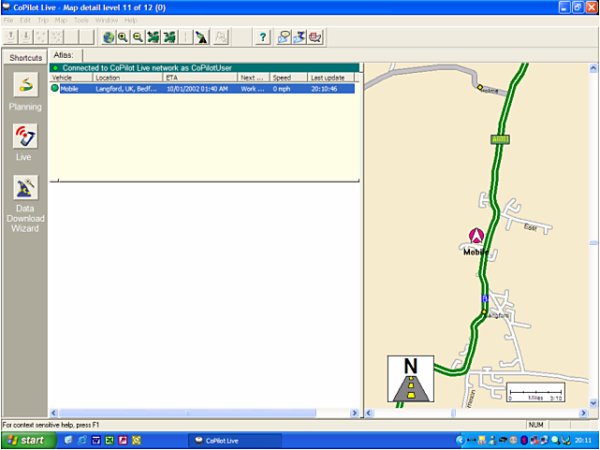Click the red map chat toolbar icon
600x450 pixels.
click(x=315, y=37)
